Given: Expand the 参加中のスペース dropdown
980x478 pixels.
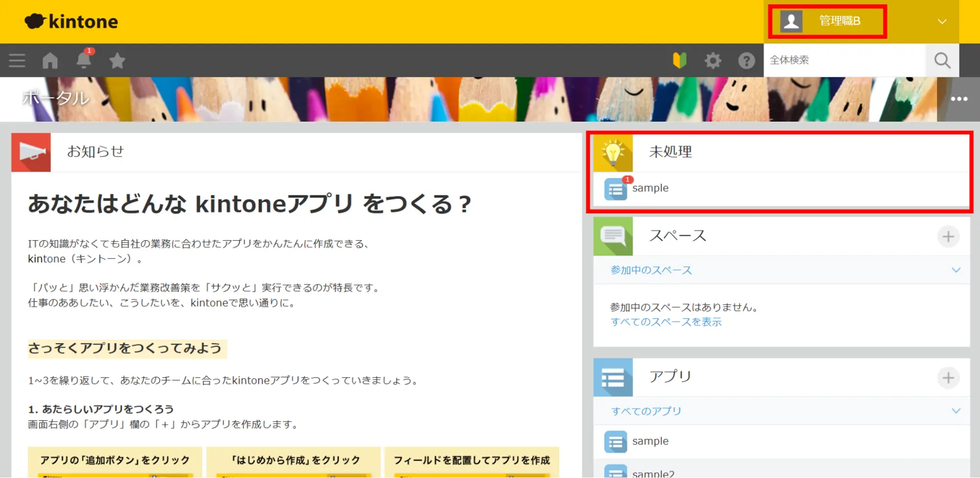Looking at the screenshot, I should click(955, 270).
